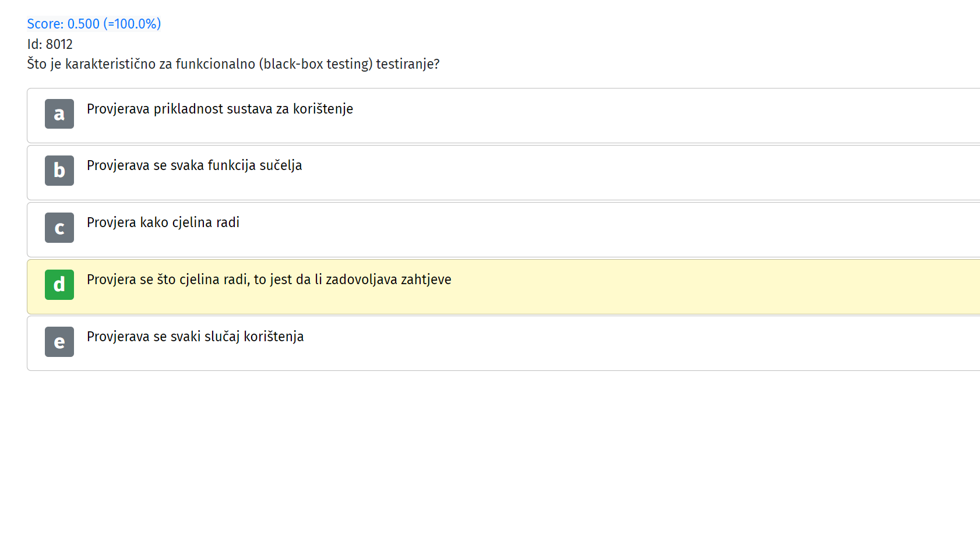The height and width of the screenshot is (559, 980).
Task: Select answer 'Provjerava prikladnost sustava za korištenje'
Action: click(503, 115)
